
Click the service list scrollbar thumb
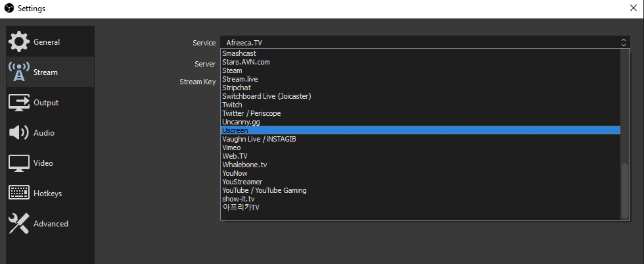625,190
